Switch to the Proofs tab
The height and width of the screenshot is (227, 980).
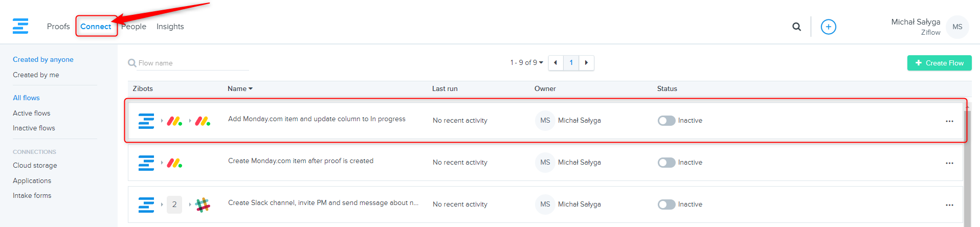[x=58, y=27]
